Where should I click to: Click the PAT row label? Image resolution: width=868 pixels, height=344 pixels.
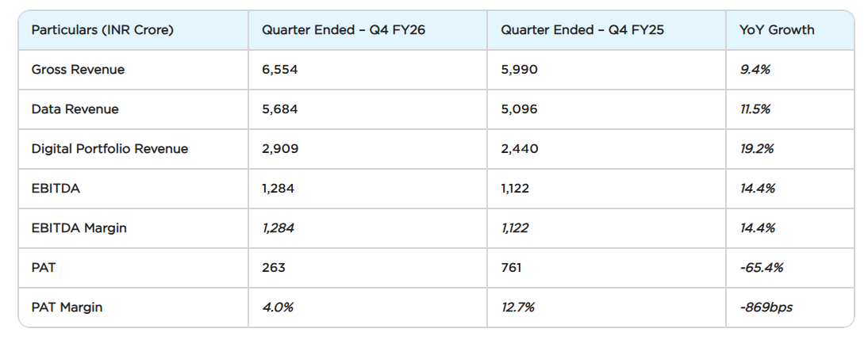coord(43,268)
